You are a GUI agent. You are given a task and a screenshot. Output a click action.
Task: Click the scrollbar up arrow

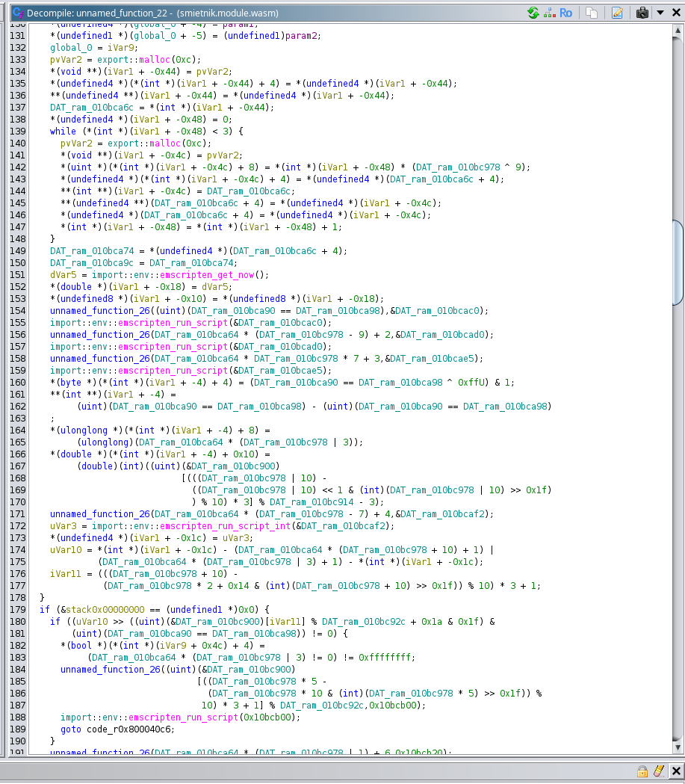pyautogui.click(x=678, y=31)
